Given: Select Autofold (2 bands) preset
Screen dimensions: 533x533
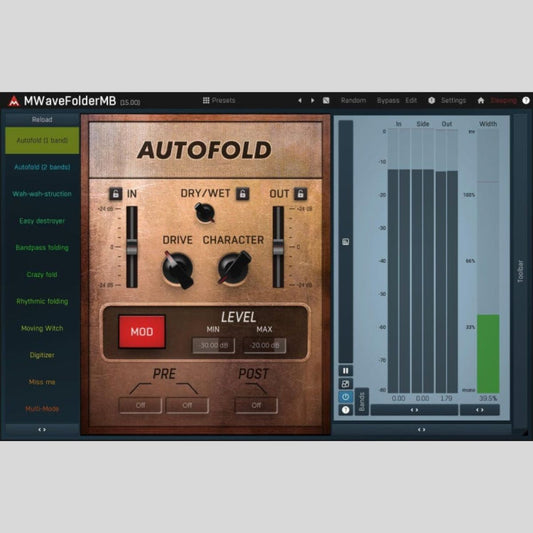Looking at the screenshot, I should pos(42,167).
